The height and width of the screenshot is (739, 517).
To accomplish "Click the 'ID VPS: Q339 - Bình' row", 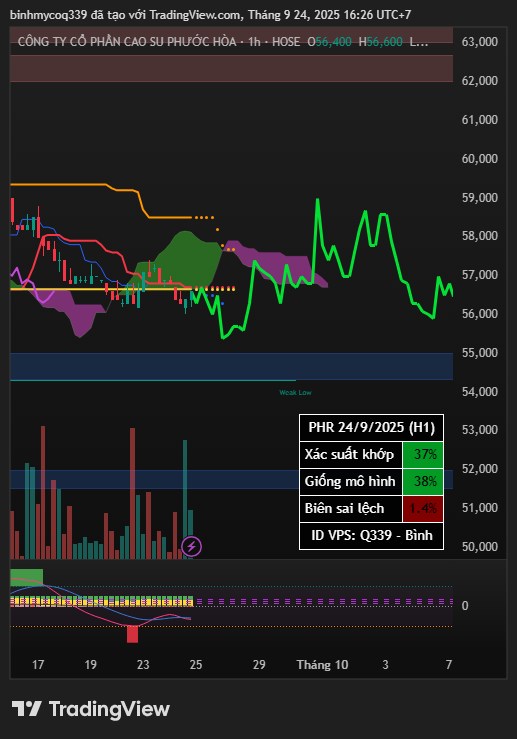I will (371, 536).
